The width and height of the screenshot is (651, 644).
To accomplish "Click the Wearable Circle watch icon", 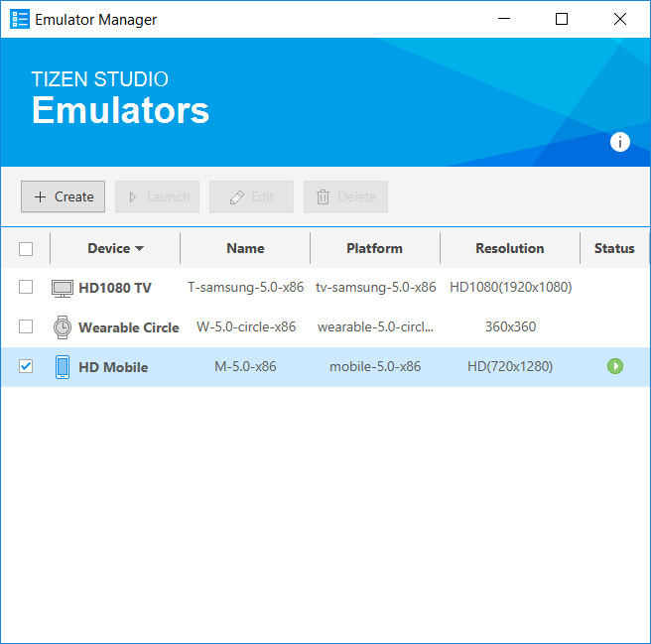I will click(x=63, y=327).
